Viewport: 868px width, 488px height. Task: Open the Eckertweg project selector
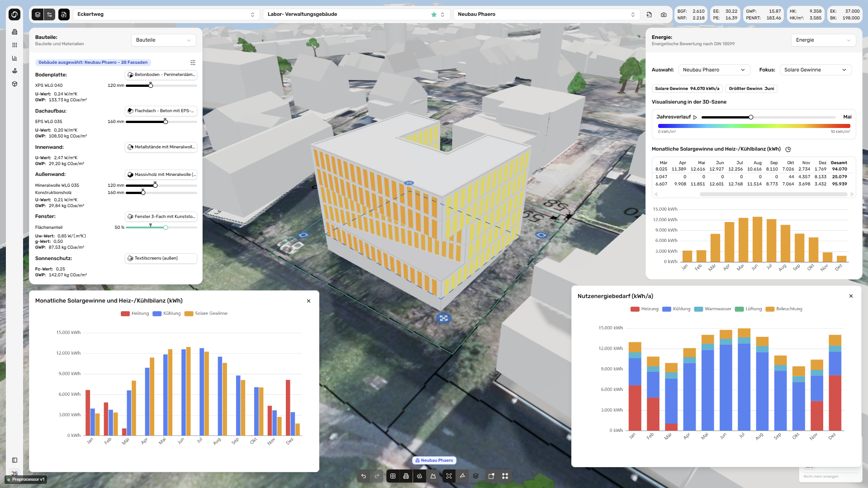[x=166, y=14]
